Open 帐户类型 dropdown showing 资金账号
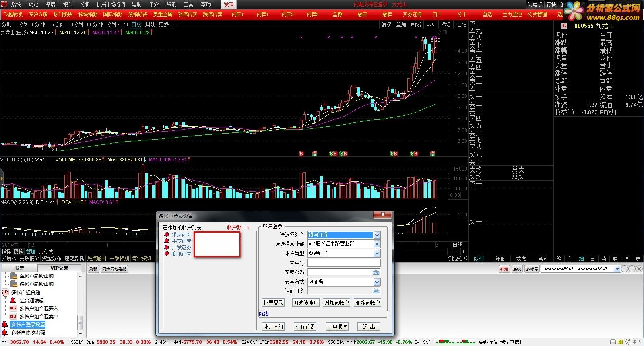 click(x=377, y=253)
